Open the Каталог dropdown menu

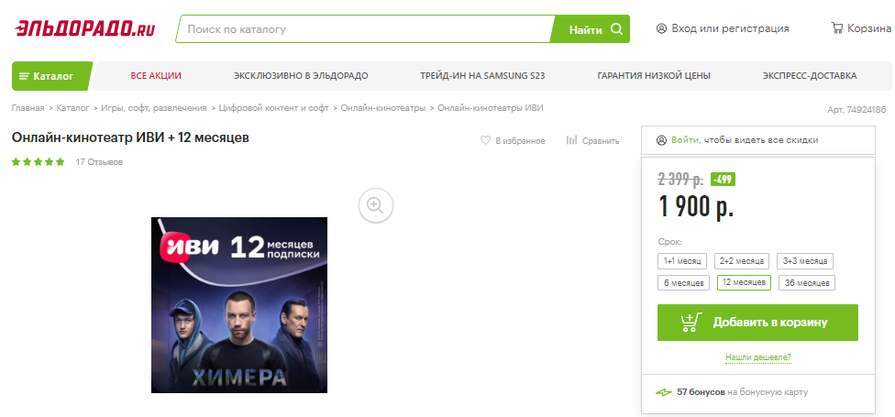[52, 76]
